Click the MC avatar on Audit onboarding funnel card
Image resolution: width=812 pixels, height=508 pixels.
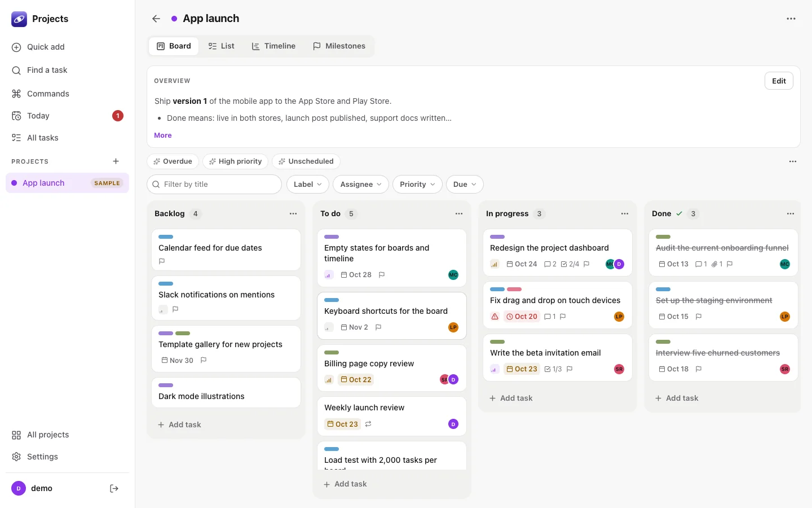tap(785, 264)
